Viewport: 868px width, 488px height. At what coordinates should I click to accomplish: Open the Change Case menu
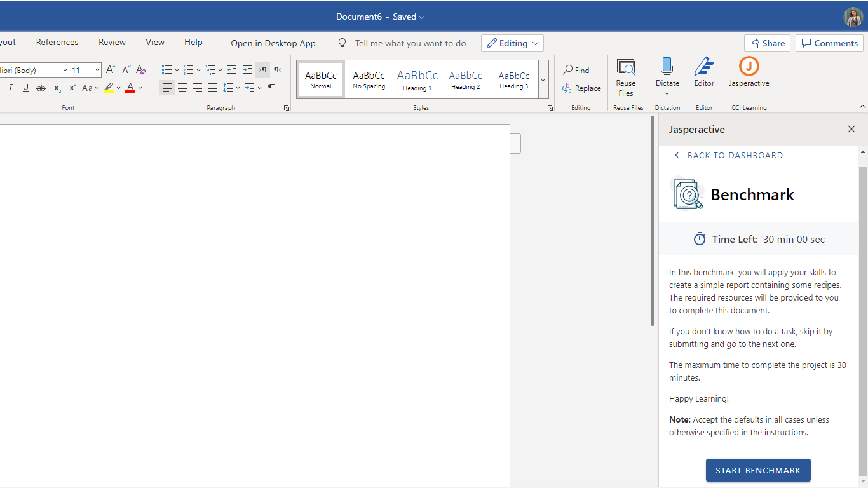coord(90,88)
